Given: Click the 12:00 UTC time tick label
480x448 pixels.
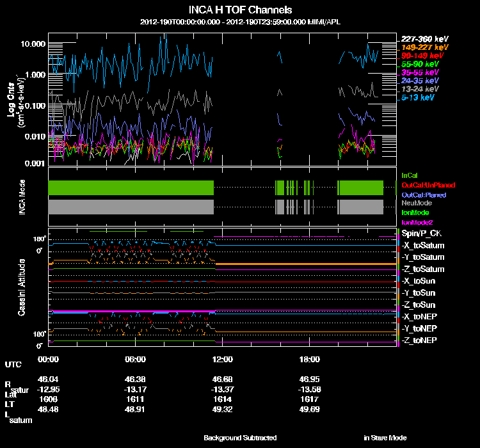Looking at the screenshot, I should [221, 359].
